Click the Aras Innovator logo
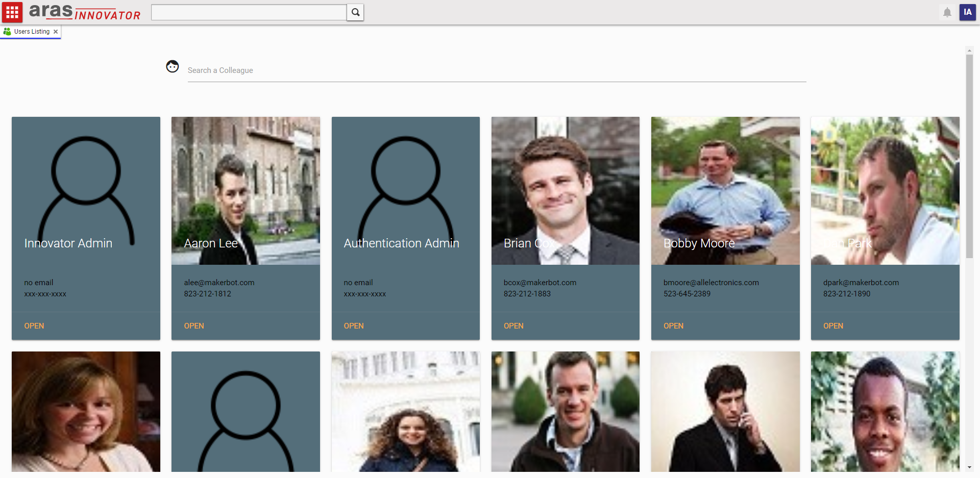 pyautogui.click(x=85, y=12)
